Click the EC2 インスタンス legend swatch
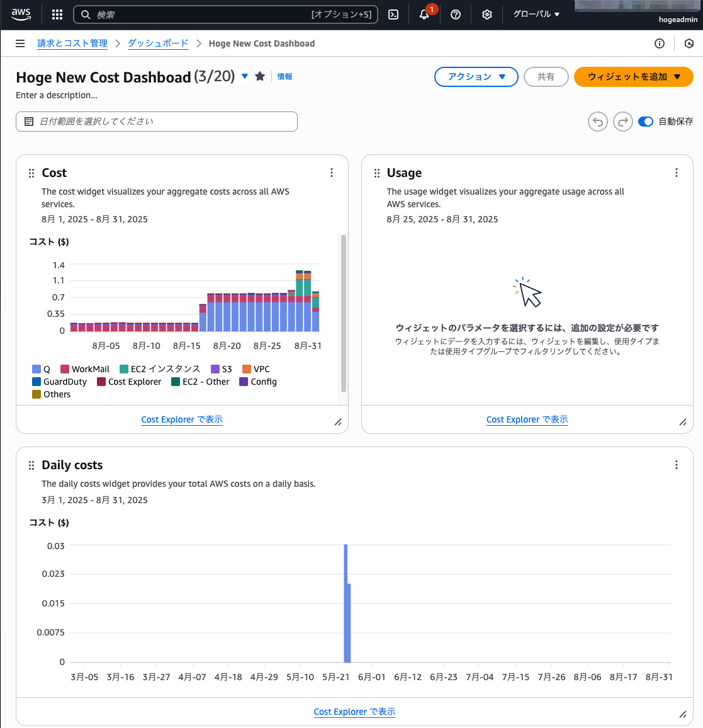703x728 pixels. (x=124, y=369)
